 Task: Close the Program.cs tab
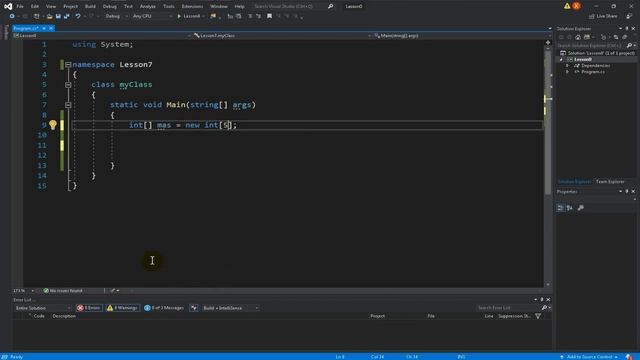(x=51, y=28)
